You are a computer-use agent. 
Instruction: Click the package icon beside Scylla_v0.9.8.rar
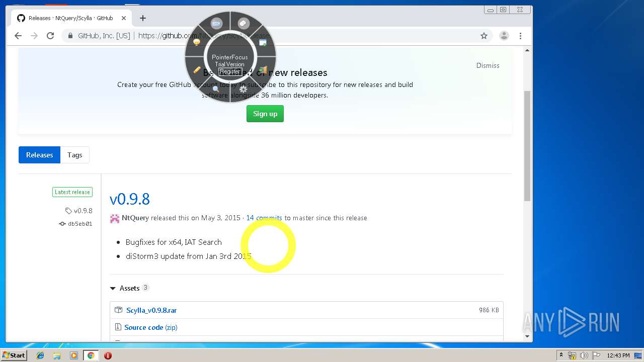tap(118, 310)
